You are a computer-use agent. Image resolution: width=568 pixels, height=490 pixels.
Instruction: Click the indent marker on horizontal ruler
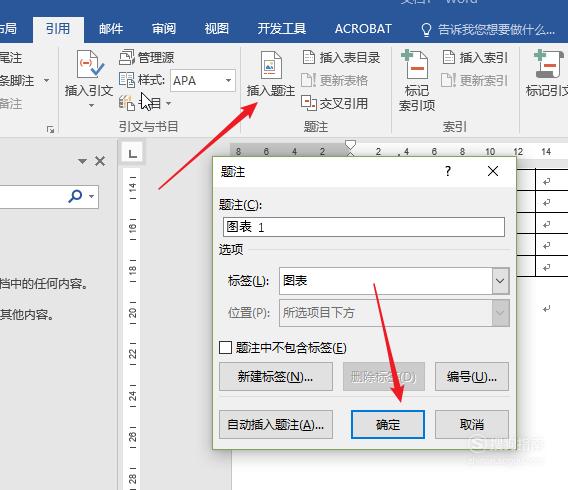click(350, 148)
